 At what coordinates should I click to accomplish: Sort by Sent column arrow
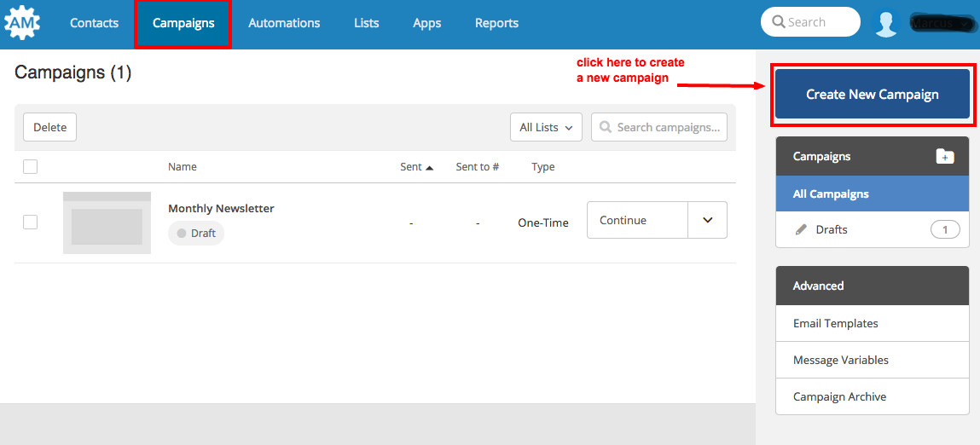pos(429,167)
